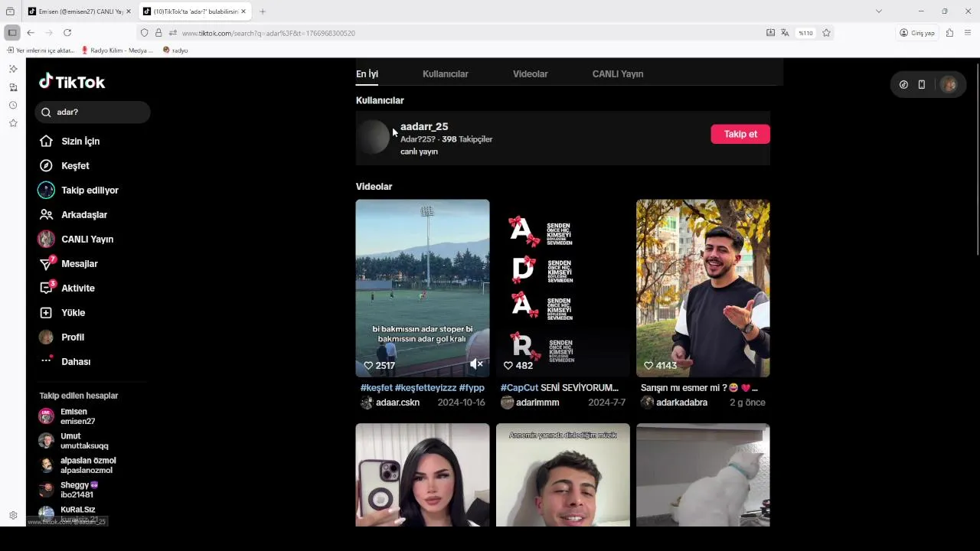Select the En İyi tab
The image size is (980, 551).
367,74
